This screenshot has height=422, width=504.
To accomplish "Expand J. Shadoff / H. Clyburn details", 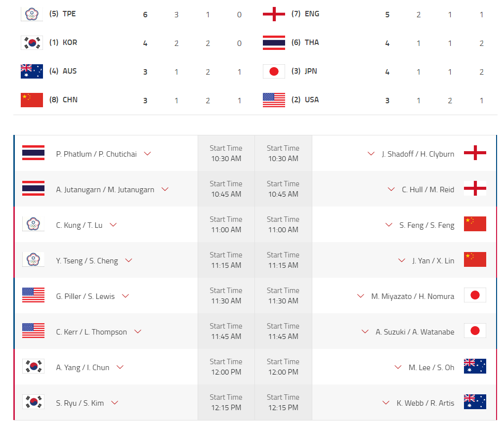I will coord(371,154).
